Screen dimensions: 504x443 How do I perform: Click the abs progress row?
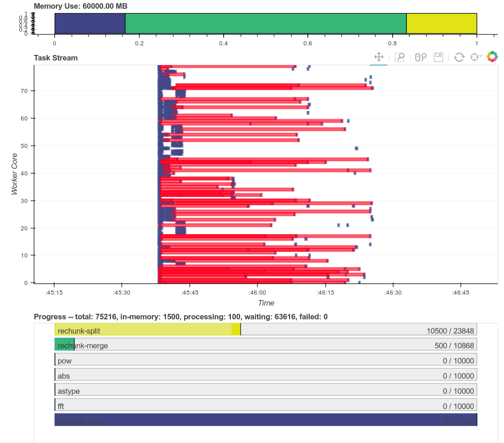[x=266, y=375]
